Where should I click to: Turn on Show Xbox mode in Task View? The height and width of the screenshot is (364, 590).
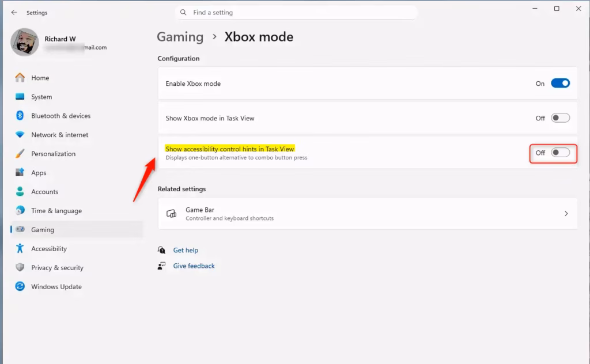click(x=560, y=118)
